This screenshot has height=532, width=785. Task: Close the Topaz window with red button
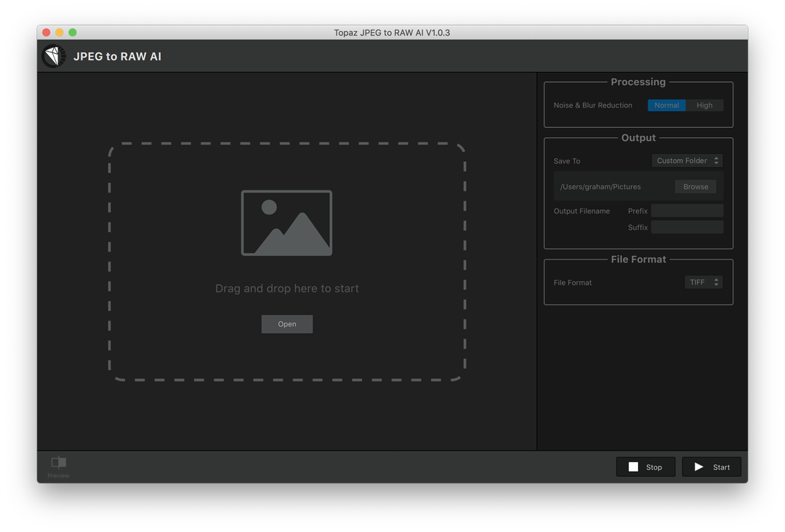coord(46,33)
